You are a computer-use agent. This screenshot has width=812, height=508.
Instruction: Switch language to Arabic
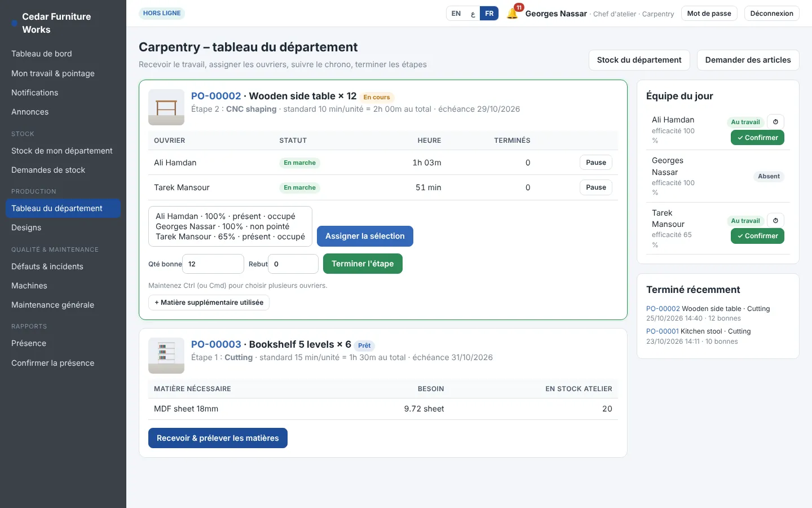pos(473,14)
